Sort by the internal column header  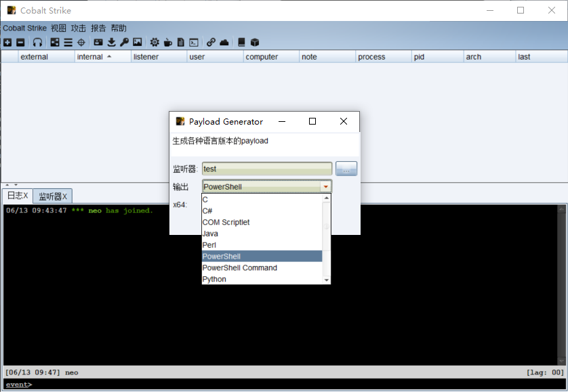[x=102, y=57]
